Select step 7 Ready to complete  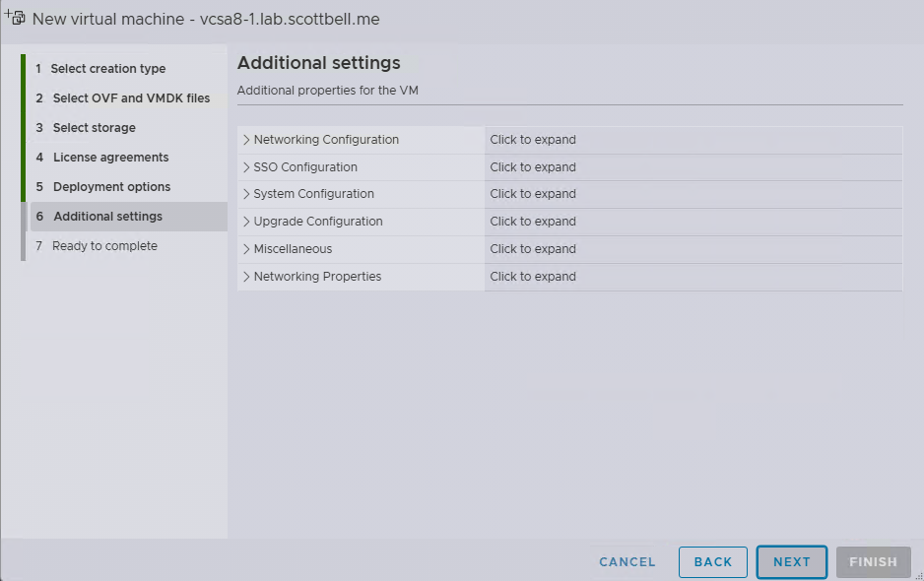104,246
